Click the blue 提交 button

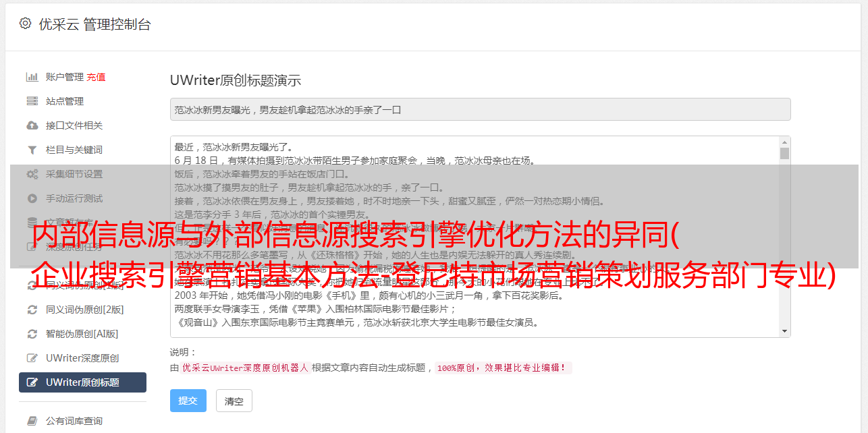click(x=188, y=401)
